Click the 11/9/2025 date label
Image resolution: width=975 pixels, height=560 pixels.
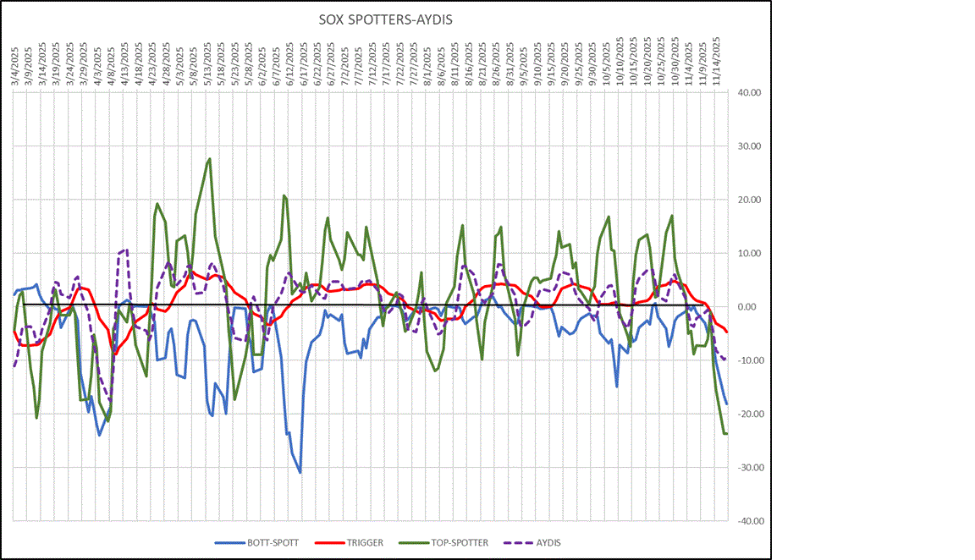coord(702,64)
